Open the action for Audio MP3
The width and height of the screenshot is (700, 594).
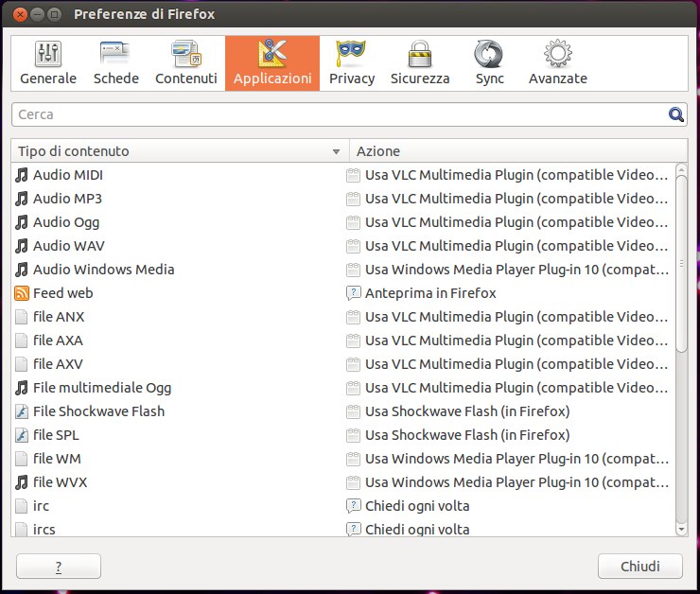(x=516, y=199)
